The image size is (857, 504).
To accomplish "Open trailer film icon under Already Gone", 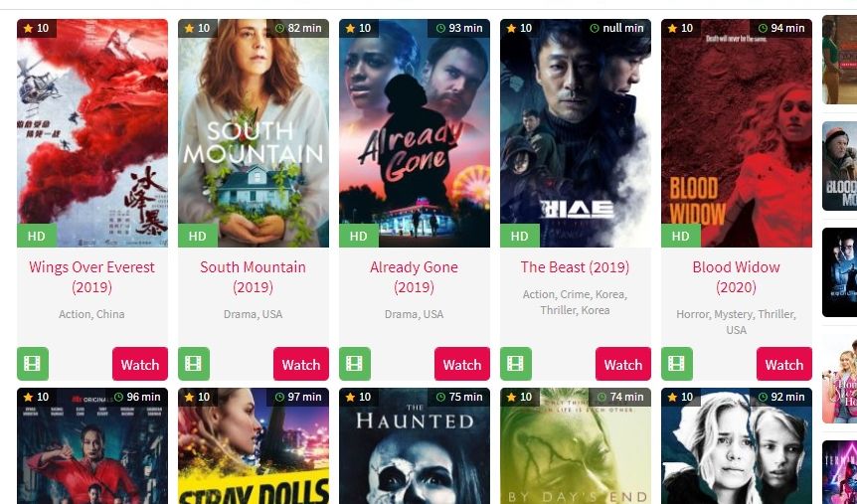I will [355, 364].
